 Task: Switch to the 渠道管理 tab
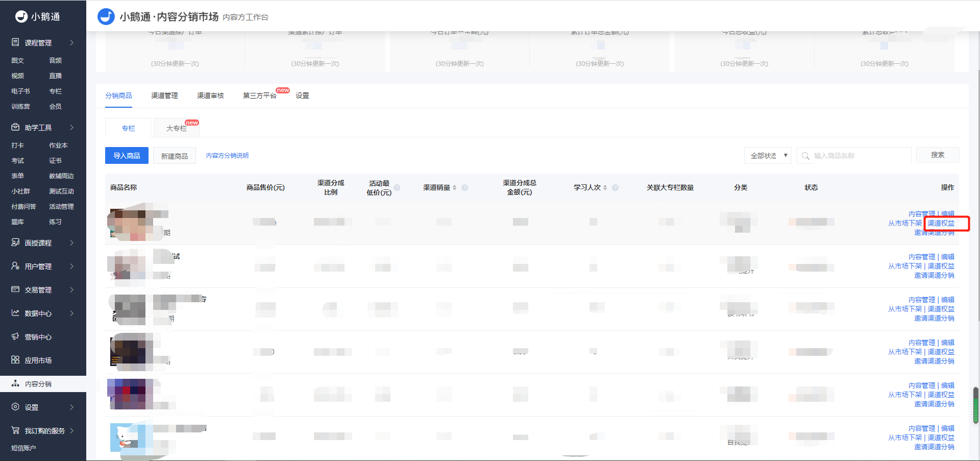point(164,95)
